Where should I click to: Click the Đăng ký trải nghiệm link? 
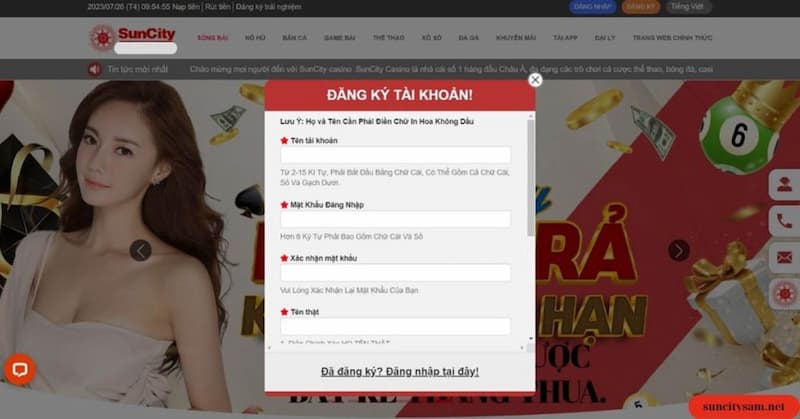[268, 7]
